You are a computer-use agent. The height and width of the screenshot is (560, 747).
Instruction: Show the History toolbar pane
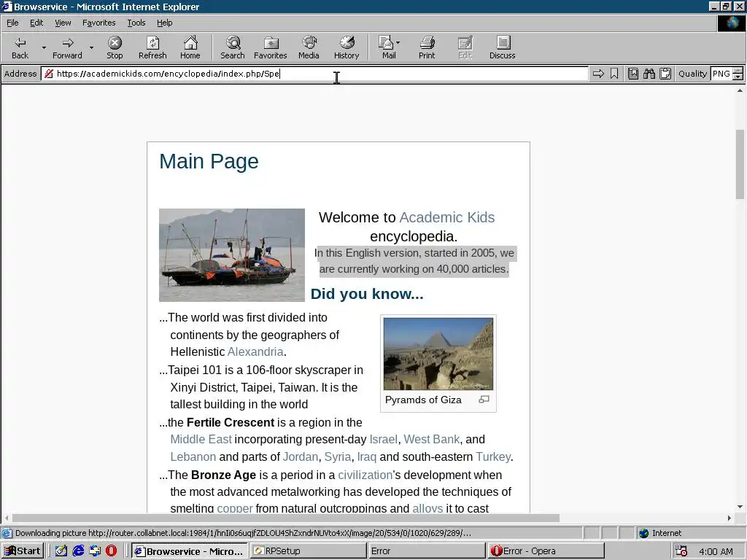pos(347,47)
